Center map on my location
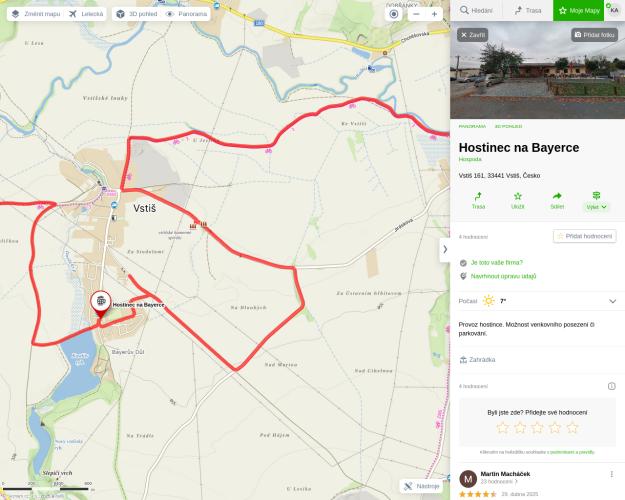 tap(394, 14)
